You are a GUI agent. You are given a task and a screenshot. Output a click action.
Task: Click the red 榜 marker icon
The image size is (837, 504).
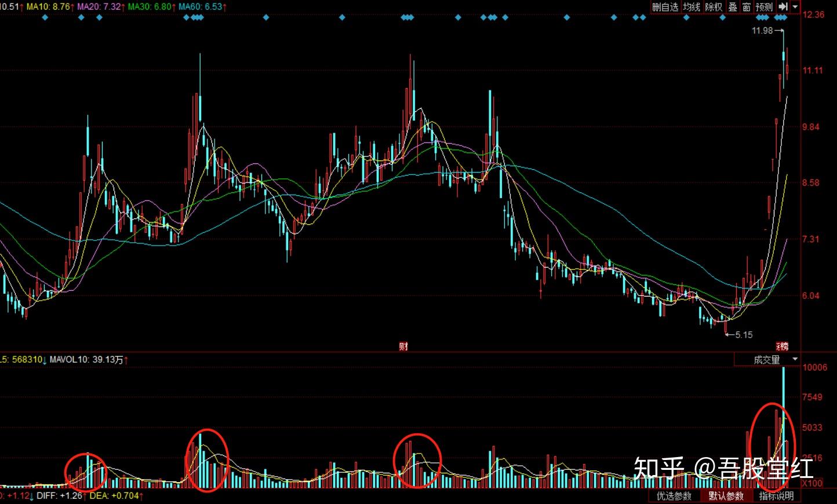point(783,346)
